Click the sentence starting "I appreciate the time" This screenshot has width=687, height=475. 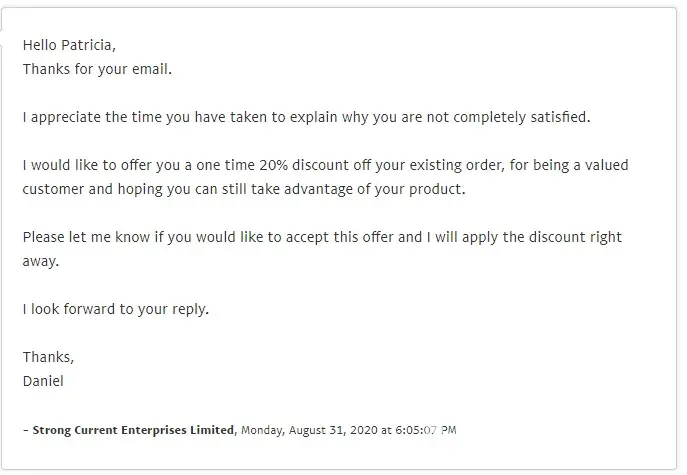tap(150, 117)
